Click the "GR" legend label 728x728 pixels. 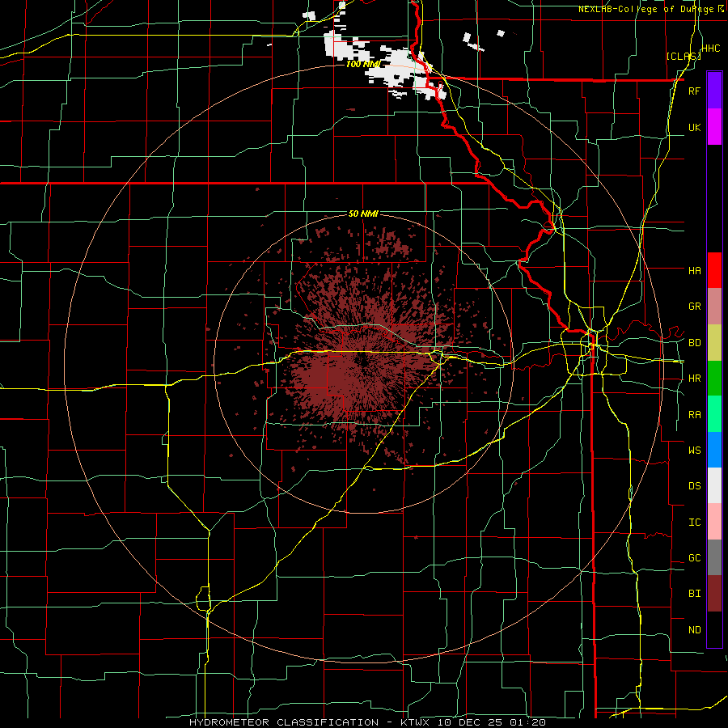click(x=694, y=307)
